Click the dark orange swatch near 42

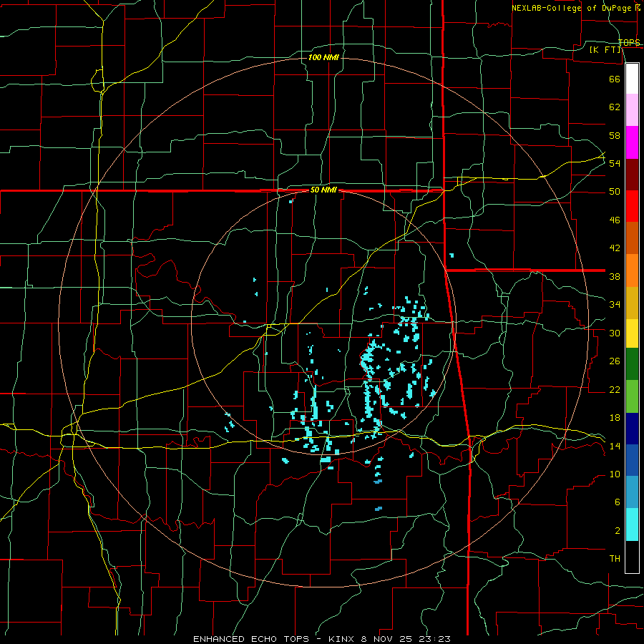[632, 238]
